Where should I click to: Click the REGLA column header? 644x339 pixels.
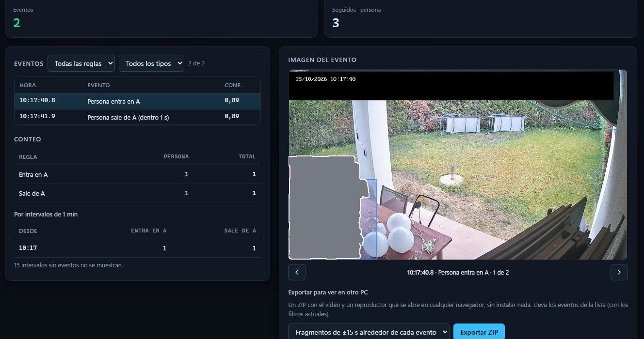point(28,157)
